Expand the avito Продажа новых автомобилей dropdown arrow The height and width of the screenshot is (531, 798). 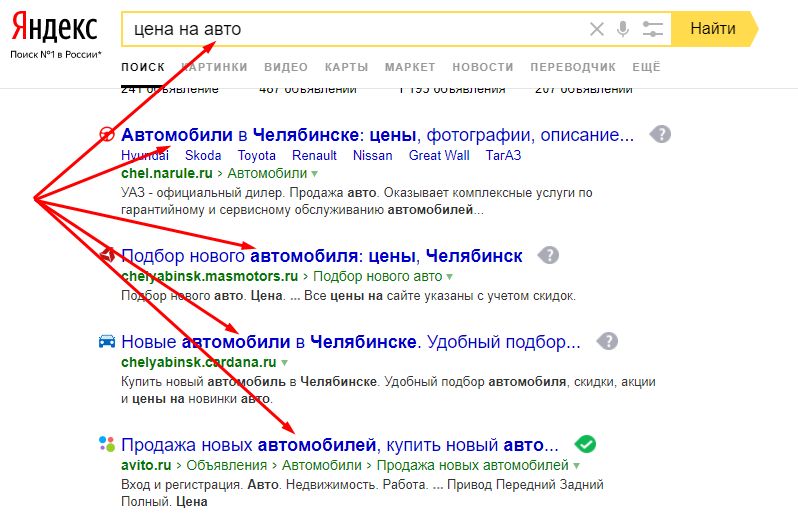[x=576, y=466]
